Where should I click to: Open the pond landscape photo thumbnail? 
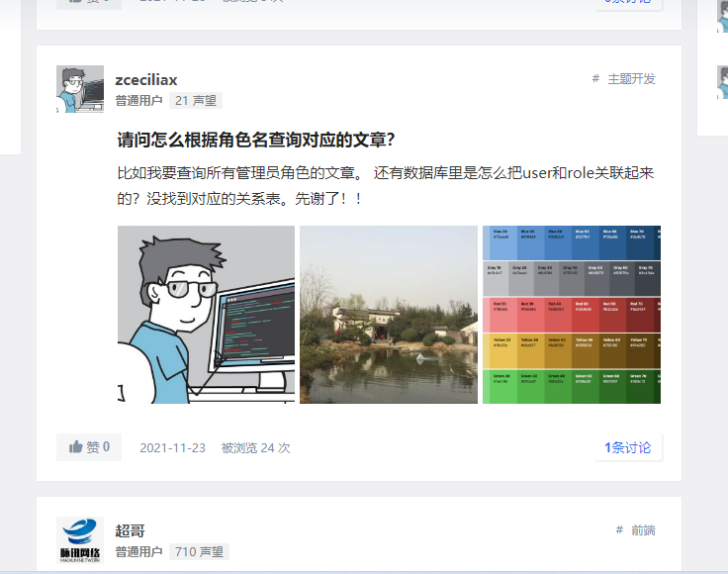pyautogui.click(x=389, y=315)
